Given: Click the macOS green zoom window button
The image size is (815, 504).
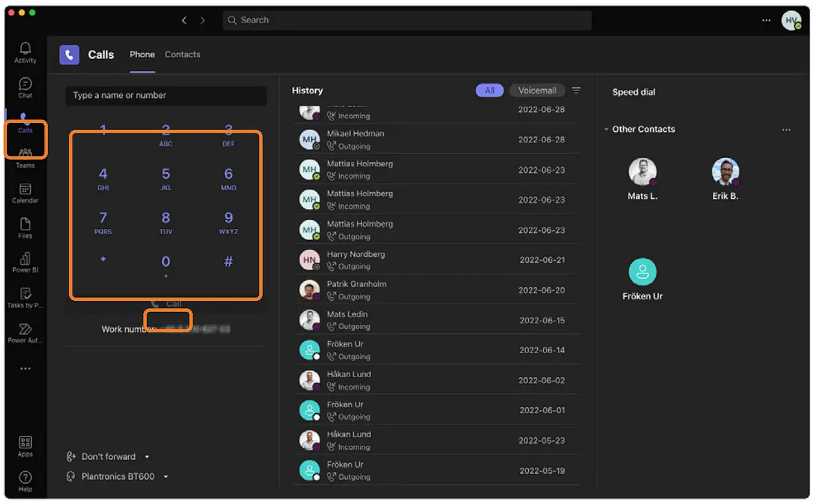Looking at the screenshot, I should 32,13.
